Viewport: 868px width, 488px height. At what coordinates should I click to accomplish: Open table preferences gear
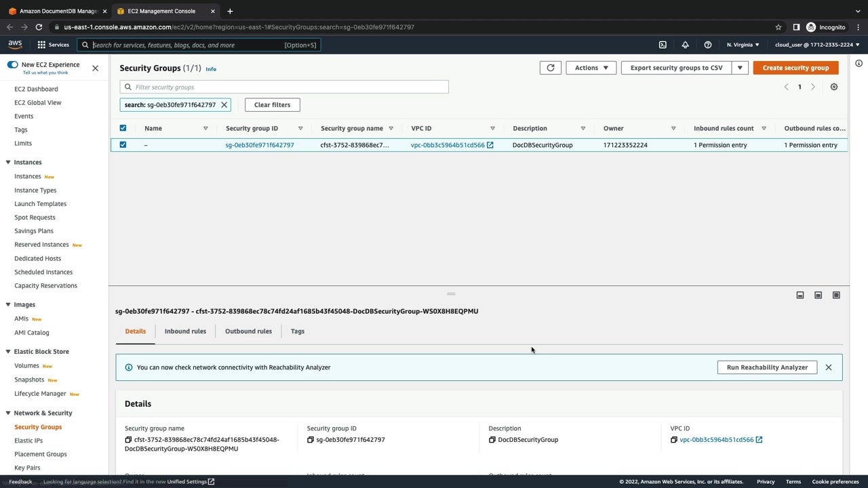pos(834,87)
